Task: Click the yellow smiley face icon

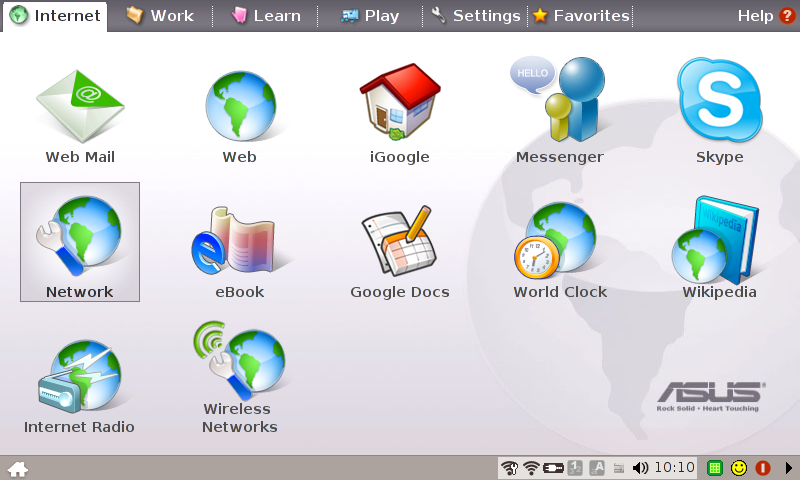Action: point(739,468)
